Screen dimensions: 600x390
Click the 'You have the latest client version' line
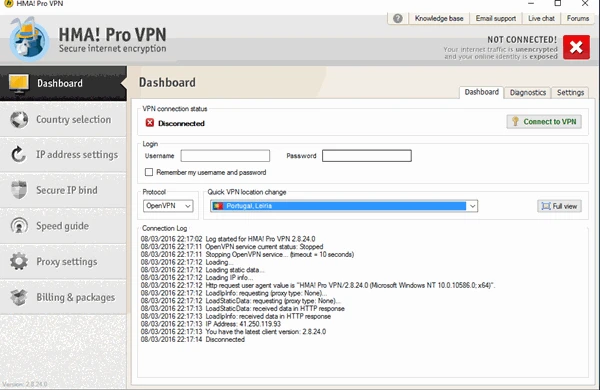233,331
